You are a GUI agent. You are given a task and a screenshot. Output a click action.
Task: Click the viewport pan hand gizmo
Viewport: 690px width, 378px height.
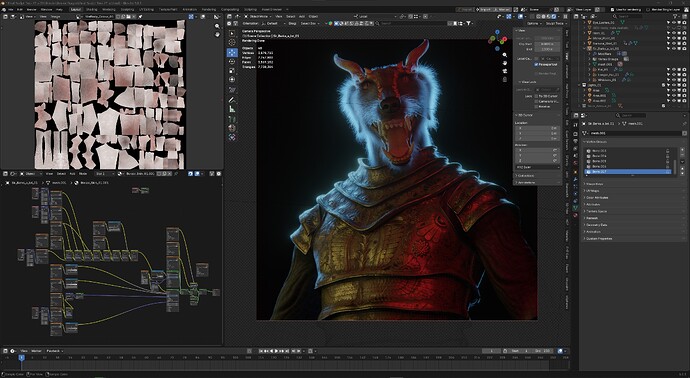pos(504,63)
